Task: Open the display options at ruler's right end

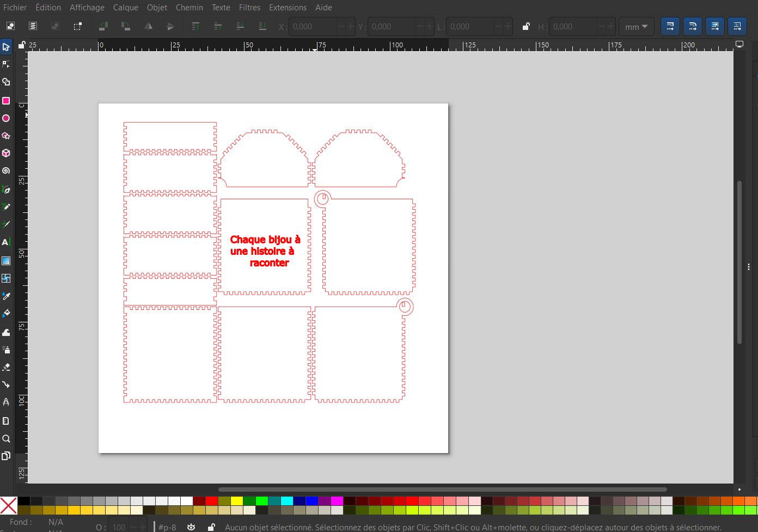Action: tap(739, 45)
